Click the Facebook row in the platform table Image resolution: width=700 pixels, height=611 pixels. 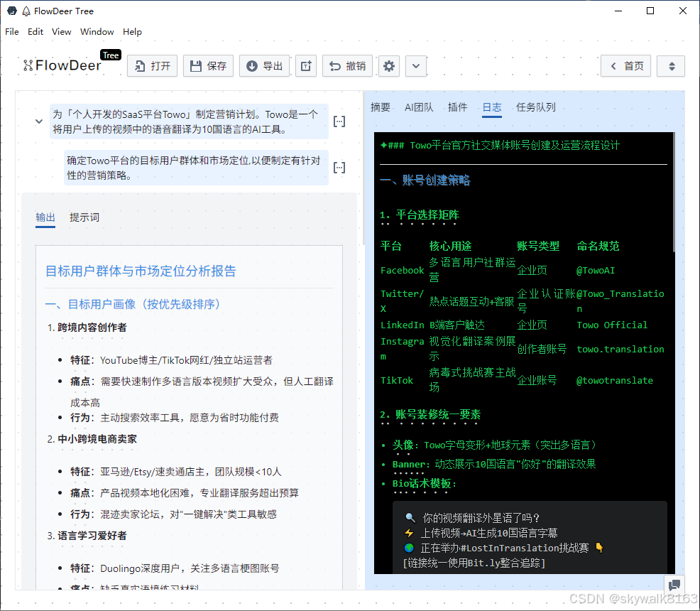[x=523, y=270]
